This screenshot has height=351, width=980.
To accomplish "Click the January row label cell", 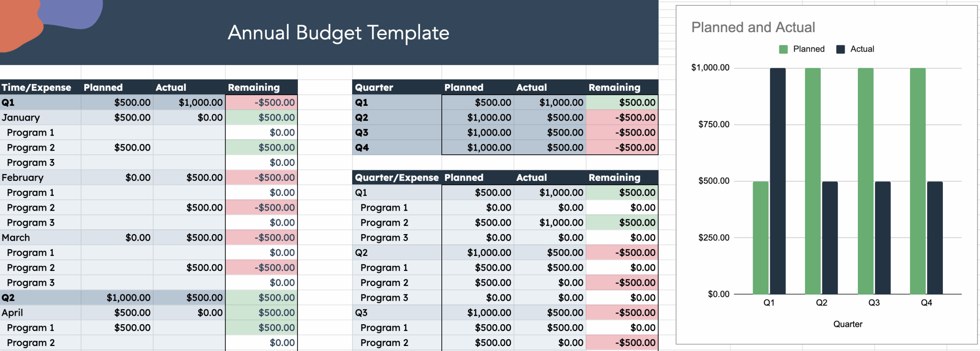I will 21,118.
